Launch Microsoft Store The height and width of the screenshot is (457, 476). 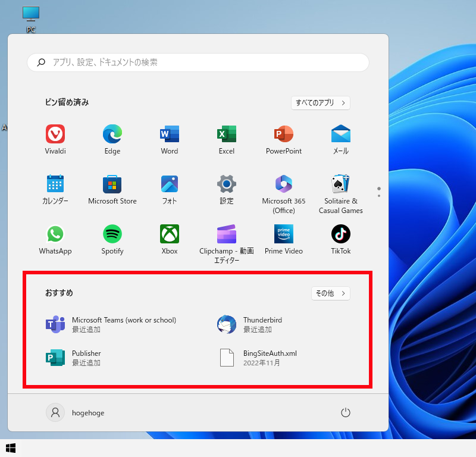tap(112, 189)
